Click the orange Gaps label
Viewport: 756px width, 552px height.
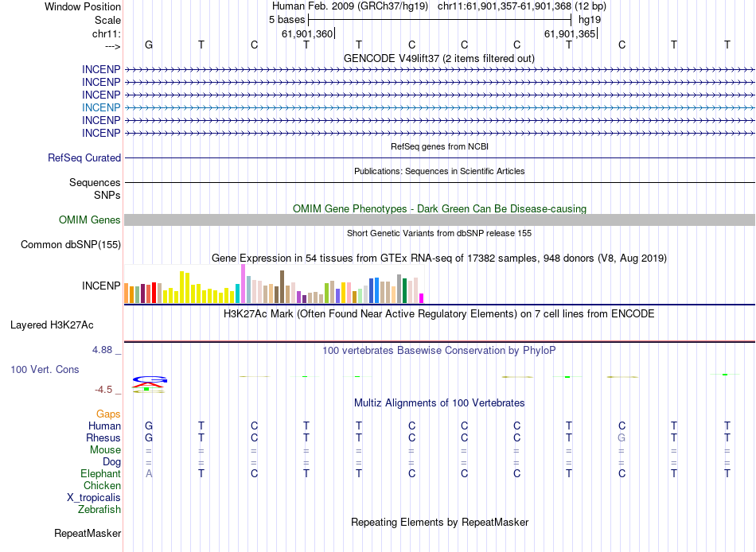click(x=108, y=414)
